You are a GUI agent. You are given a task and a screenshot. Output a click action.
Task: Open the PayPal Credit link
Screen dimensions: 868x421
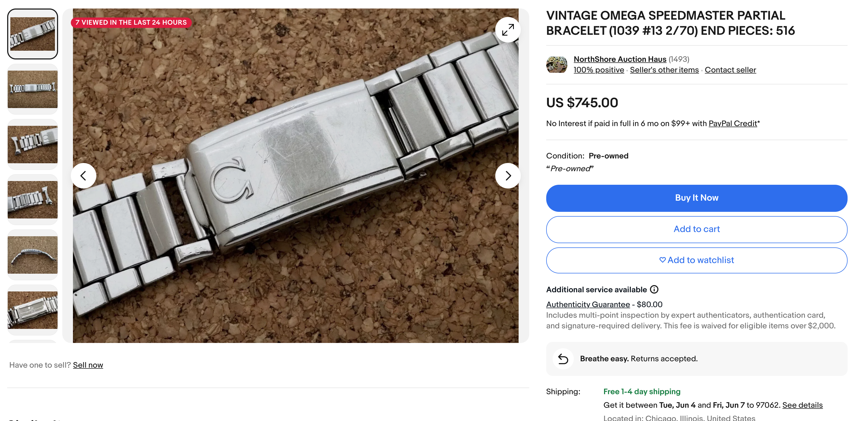pyautogui.click(x=732, y=124)
